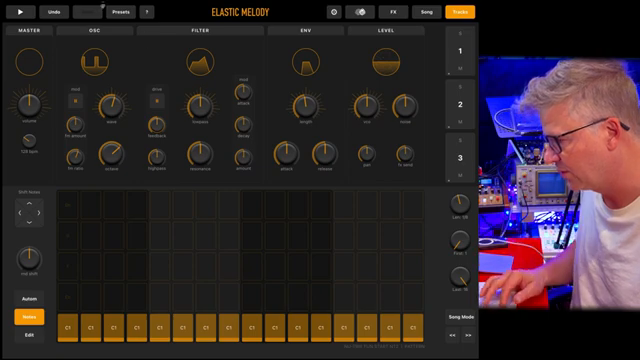Open the Presets menu
640x360 pixels.
(121, 12)
